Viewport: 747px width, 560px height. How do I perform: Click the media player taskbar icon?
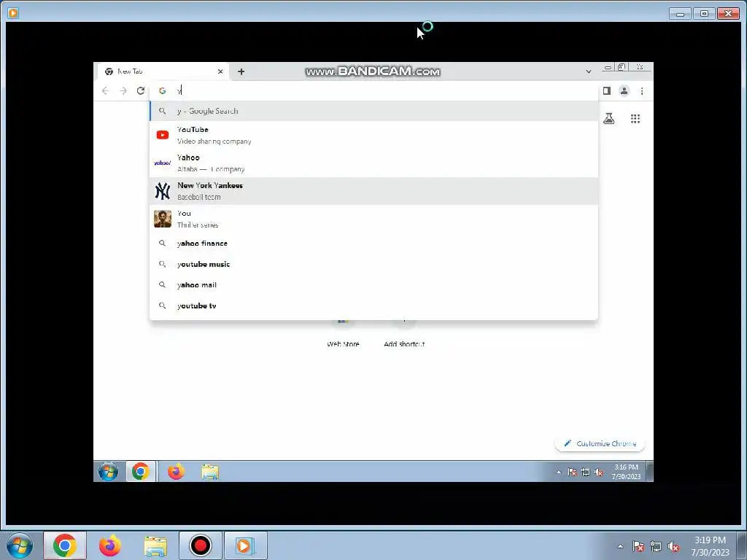click(x=245, y=545)
